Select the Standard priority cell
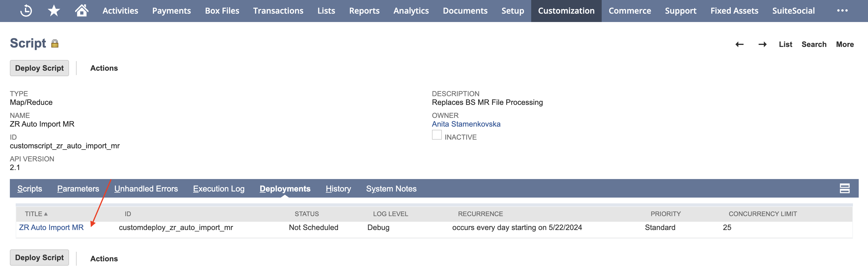The image size is (868, 270). pos(660,228)
